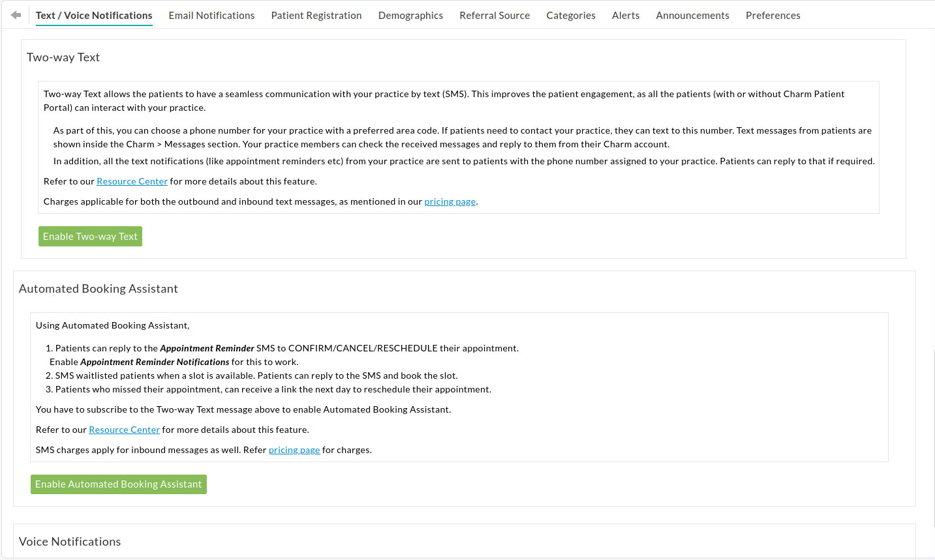Open Resource Center link in Two-way Text section

pos(132,181)
